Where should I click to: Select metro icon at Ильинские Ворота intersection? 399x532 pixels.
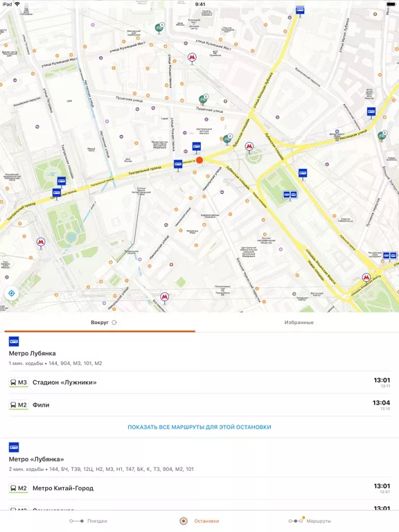click(x=366, y=278)
